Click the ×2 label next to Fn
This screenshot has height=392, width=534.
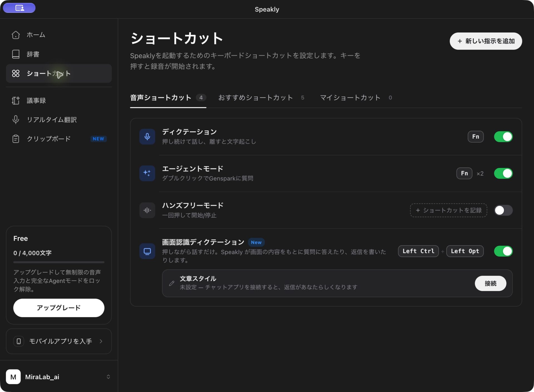(x=480, y=173)
